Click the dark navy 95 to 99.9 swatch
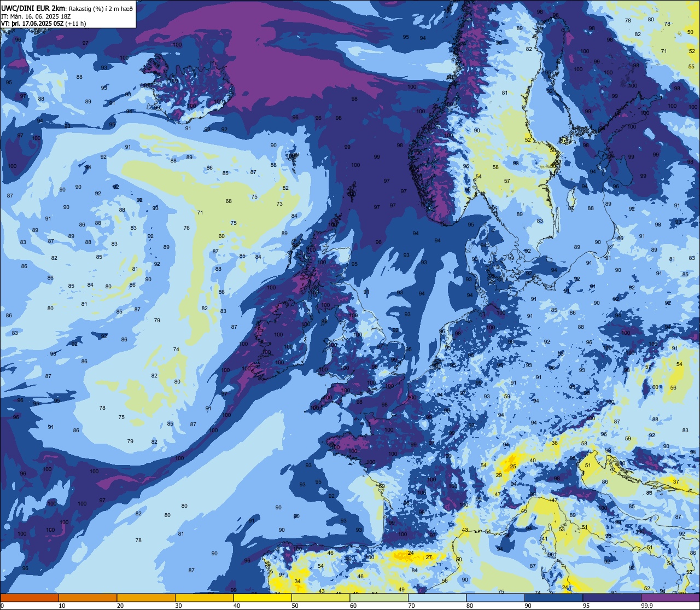This screenshot has width=700, height=610. [x=612, y=597]
